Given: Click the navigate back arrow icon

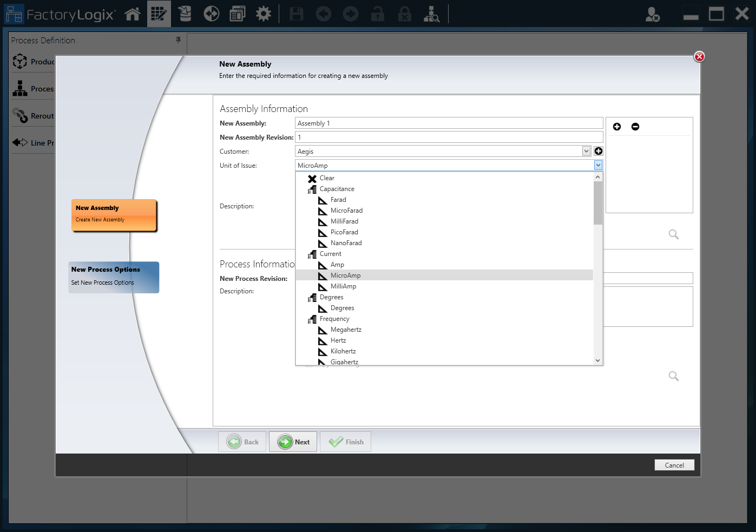Looking at the screenshot, I should (x=324, y=14).
